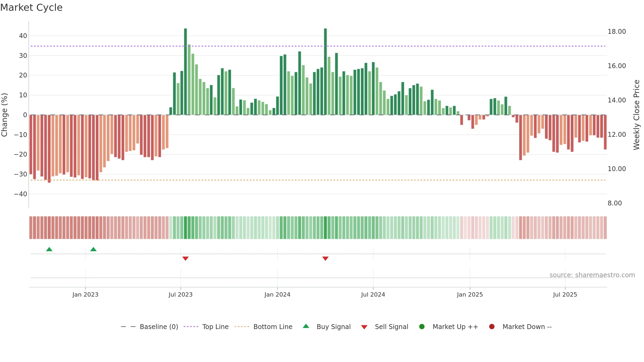Click the Jul 2024 axis label
Image resolution: width=644 pixels, height=362 pixels.
pos(373,294)
